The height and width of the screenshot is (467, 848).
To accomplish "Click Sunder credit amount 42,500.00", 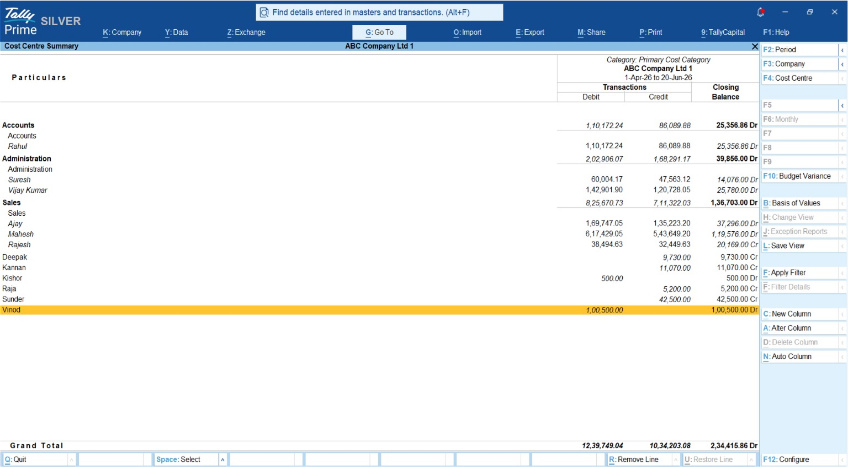I will (674, 299).
